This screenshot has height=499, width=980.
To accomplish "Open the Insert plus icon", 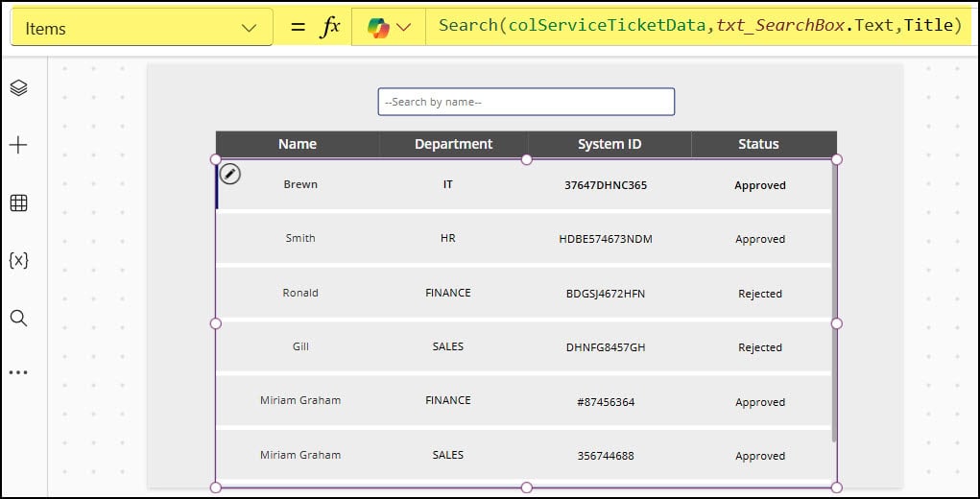I will coord(19,146).
